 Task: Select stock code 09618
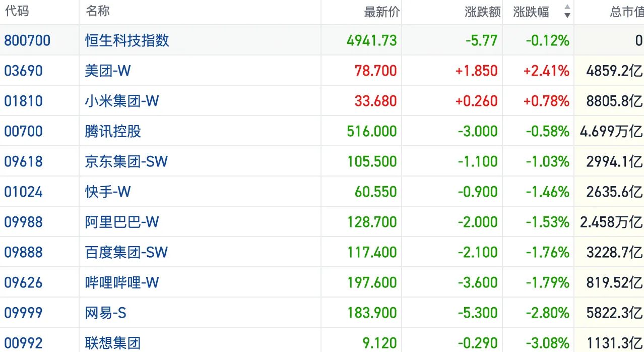(24, 161)
